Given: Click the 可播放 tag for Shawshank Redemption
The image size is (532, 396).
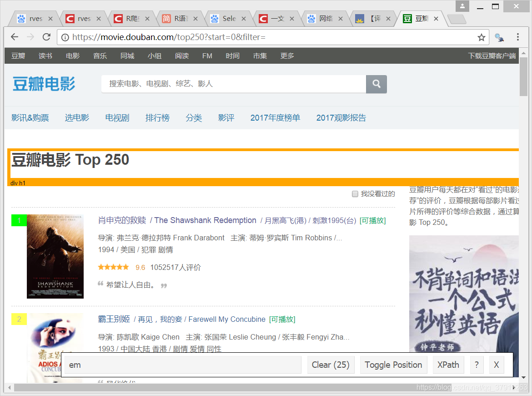Looking at the screenshot, I should (373, 221).
